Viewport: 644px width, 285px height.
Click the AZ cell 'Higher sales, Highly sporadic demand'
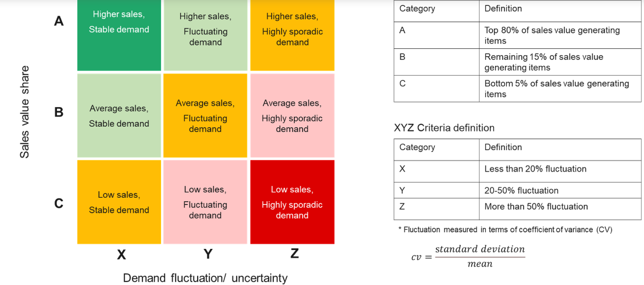coord(292,35)
